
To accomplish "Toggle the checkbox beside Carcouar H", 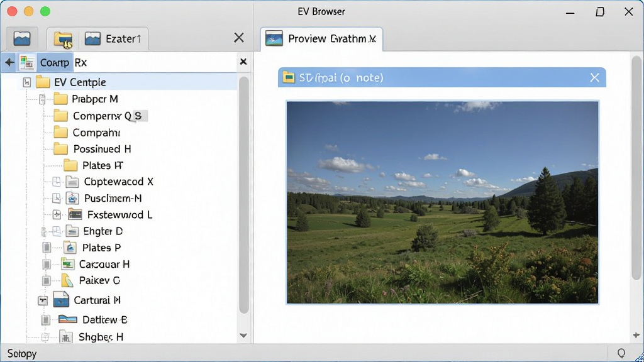I will 47,265.
